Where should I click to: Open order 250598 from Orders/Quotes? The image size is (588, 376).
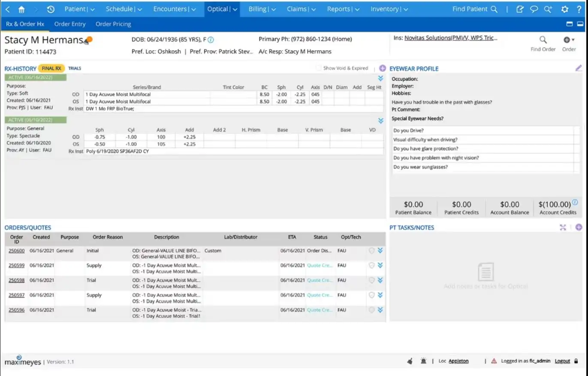(16, 280)
